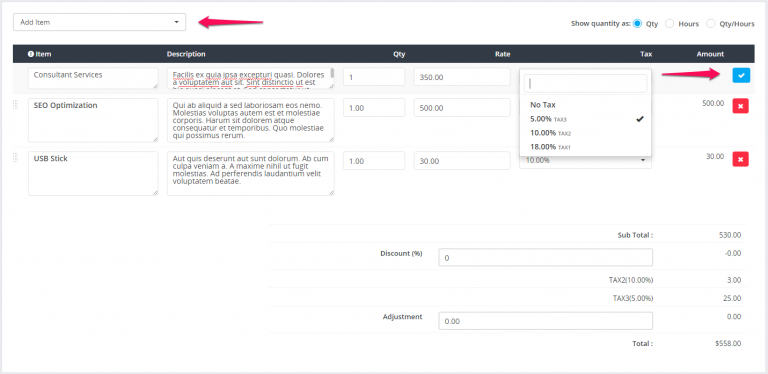Click the USB Stick qty field
Image resolution: width=768 pixels, height=374 pixels.
pyautogui.click(x=374, y=161)
